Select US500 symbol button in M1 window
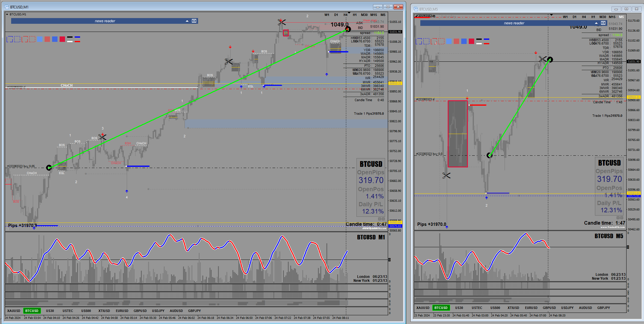The image size is (644, 324). click(86, 311)
